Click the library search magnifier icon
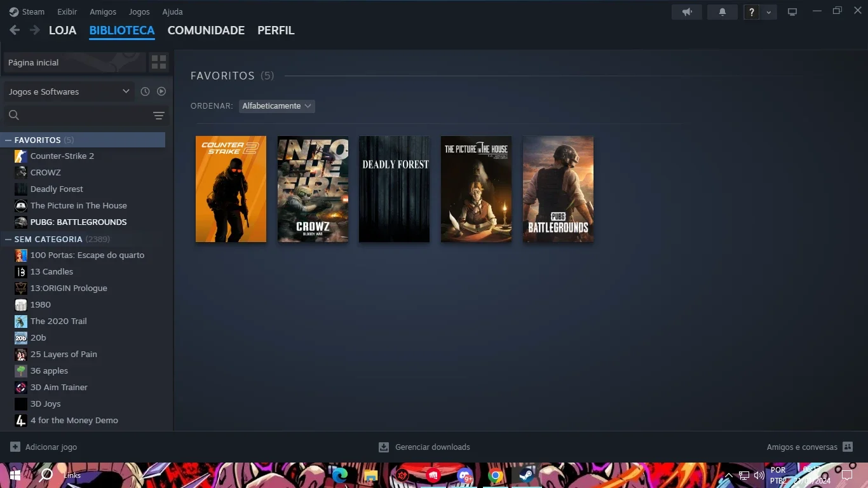This screenshot has height=488, width=868. (x=14, y=115)
